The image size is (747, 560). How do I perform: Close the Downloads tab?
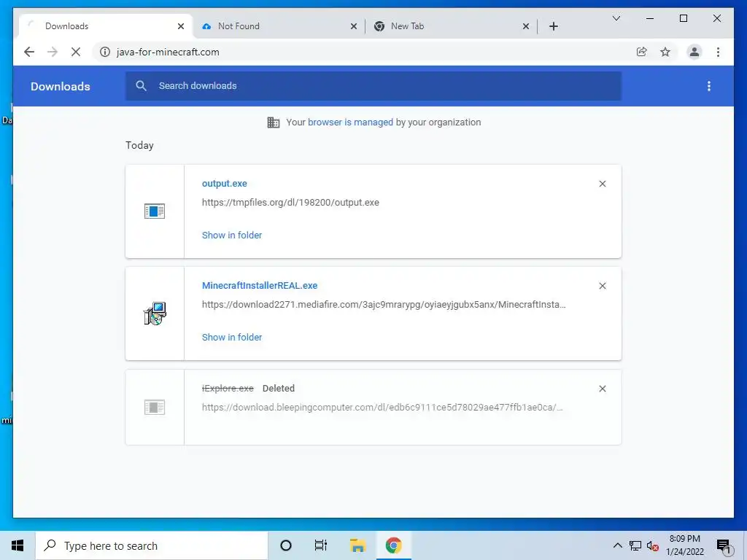(x=181, y=26)
